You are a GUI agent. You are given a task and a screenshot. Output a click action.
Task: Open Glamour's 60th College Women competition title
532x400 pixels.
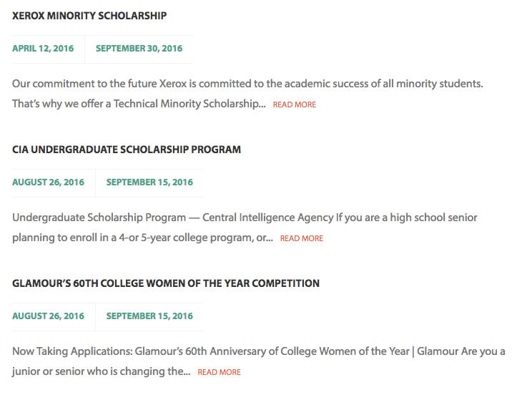pos(166,283)
